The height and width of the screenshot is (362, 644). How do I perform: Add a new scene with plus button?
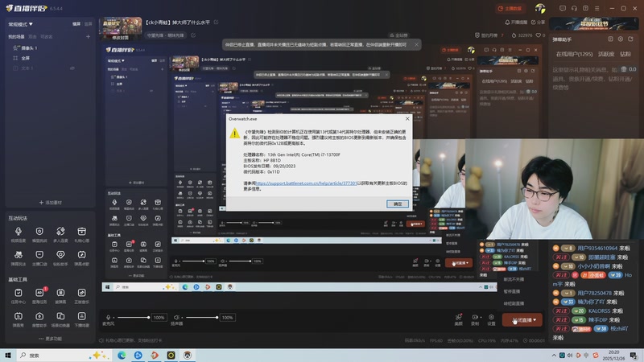[88, 36]
